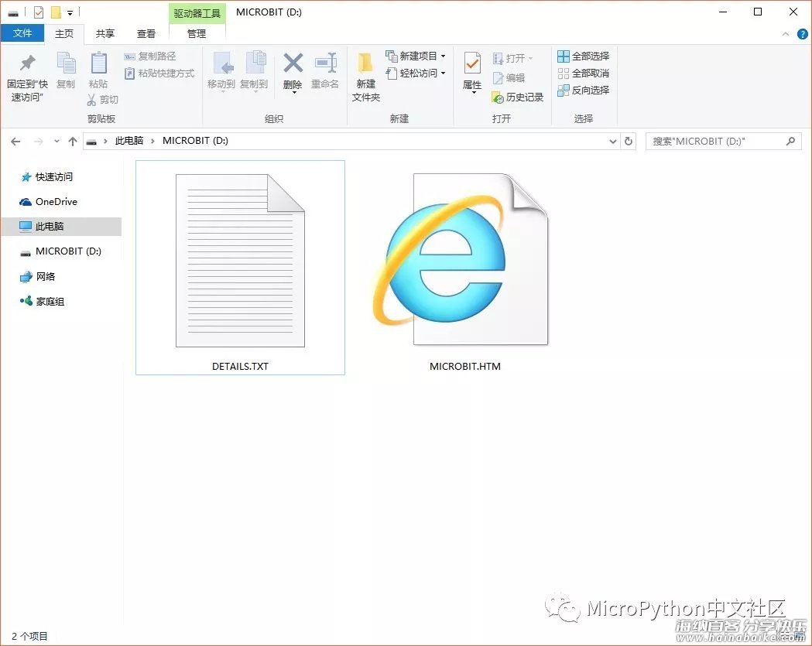The width and height of the screenshot is (812, 646).
Task: Click the Move to (移动到) icon
Action: 223,64
